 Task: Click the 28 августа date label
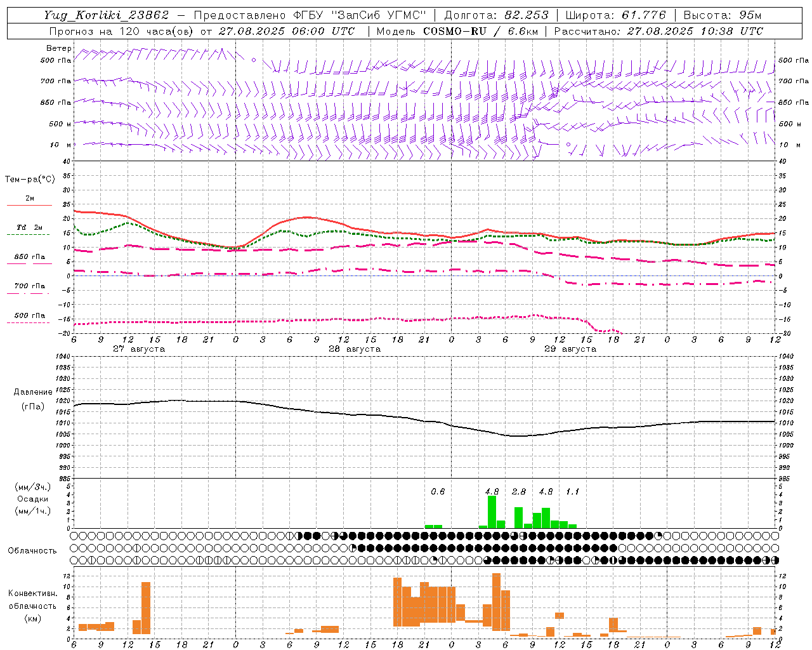pyautogui.click(x=355, y=349)
